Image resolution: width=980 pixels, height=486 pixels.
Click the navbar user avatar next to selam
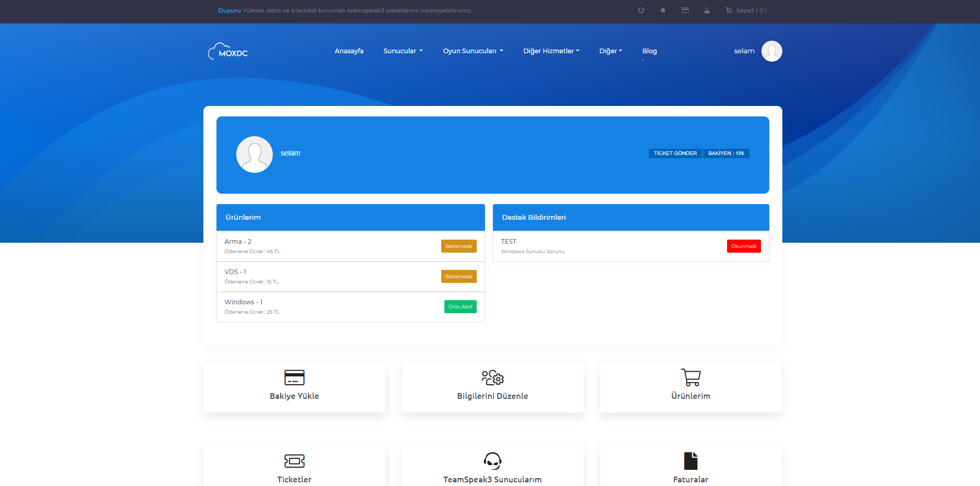click(x=771, y=51)
